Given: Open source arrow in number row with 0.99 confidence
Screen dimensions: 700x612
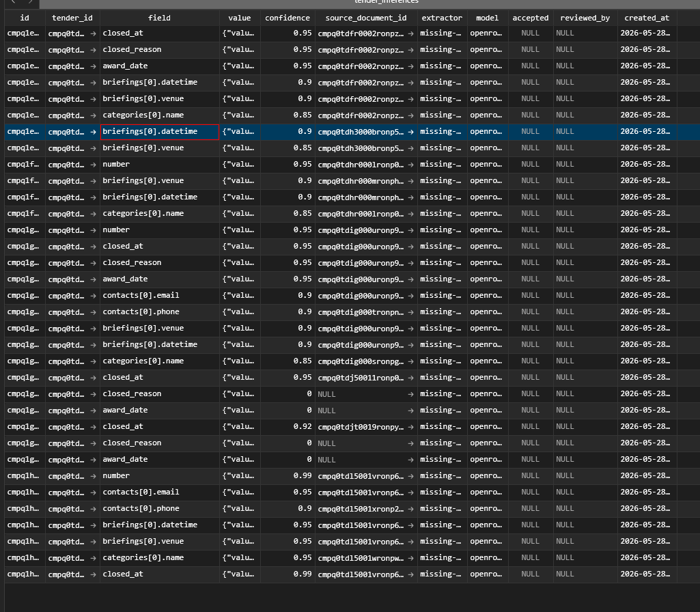Looking at the screenshot, I should click(x=410, y=476).
